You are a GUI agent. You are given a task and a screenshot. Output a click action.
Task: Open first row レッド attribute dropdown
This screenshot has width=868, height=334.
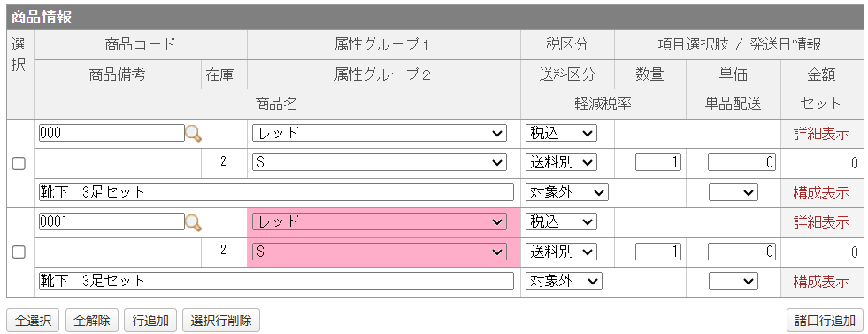point(380,133)
